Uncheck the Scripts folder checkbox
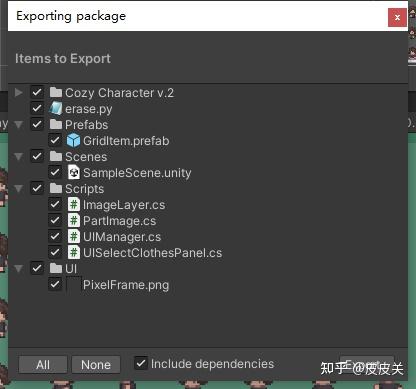Image resolution: width=416 pixels, height=389 pixels. click(37, 188)
